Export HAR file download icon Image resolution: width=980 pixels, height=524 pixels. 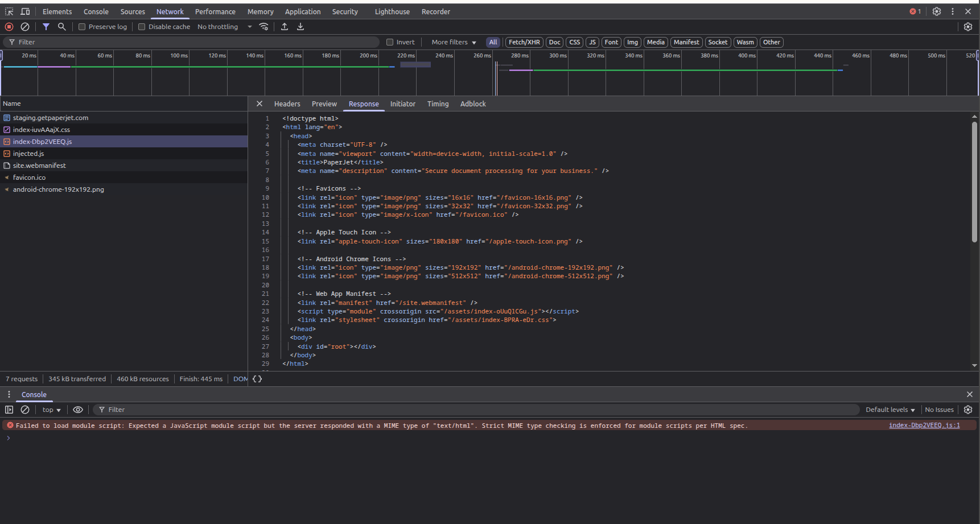pos(300,27)
